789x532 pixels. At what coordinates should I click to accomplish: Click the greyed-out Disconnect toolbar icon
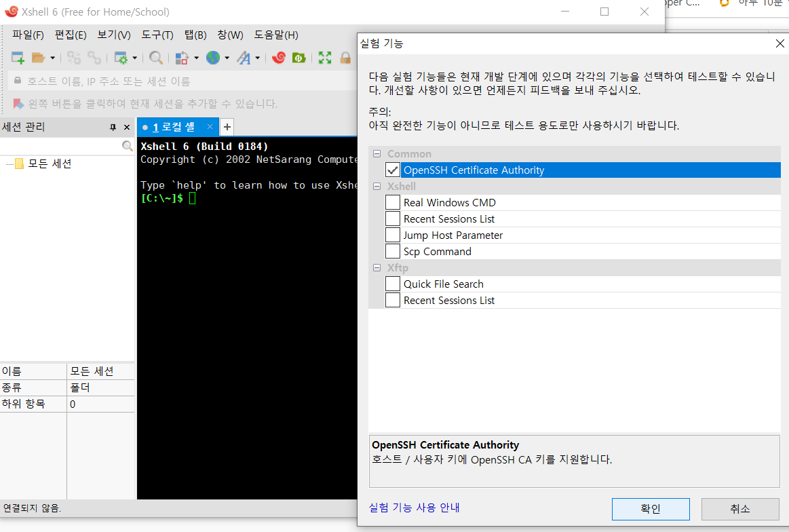click(73, 58)
